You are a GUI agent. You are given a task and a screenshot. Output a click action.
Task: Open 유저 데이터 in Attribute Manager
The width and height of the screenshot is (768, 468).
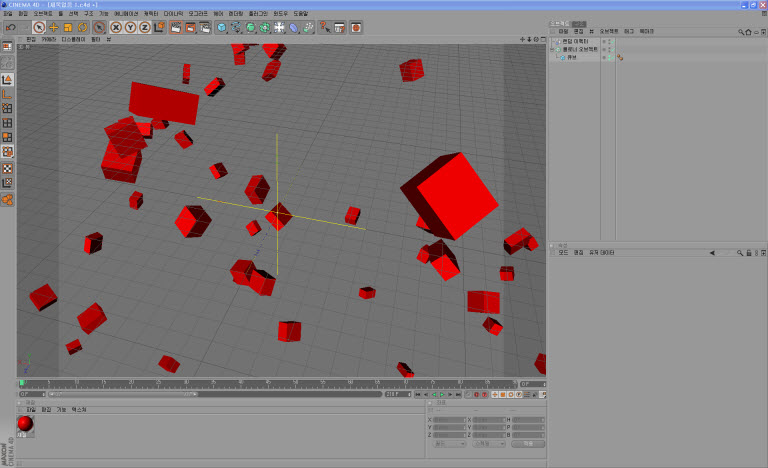[x=601, y=253]
